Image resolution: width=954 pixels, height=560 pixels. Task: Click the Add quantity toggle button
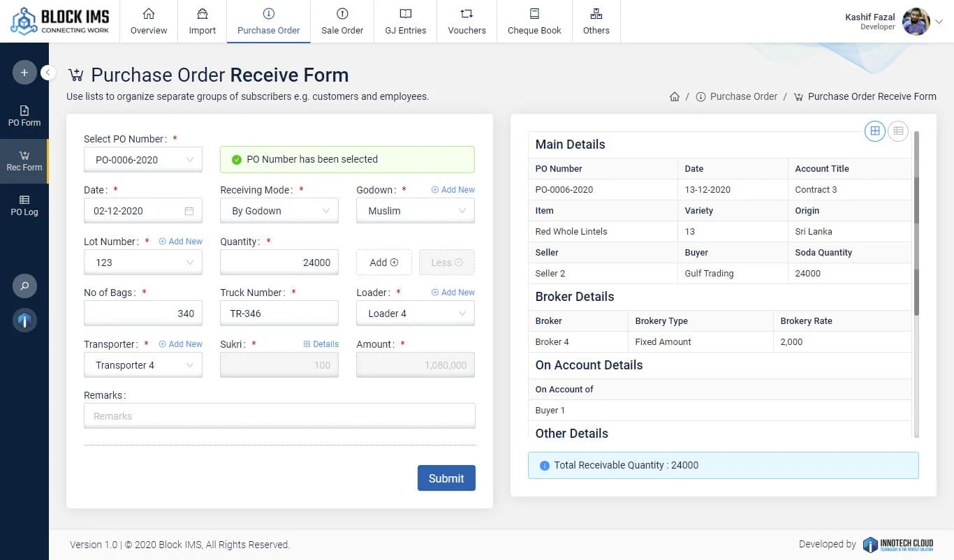coord(383,263)
